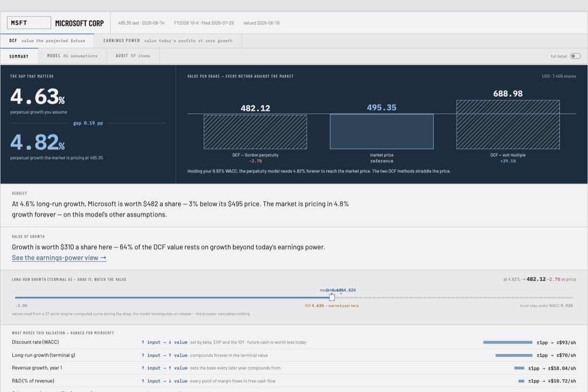Click the must stay under WACC 9.93% label
The image size is (588, 392).
point(546,306)
